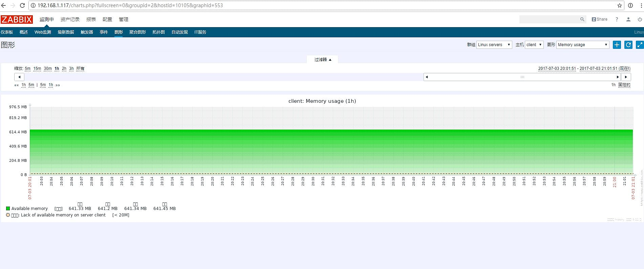Toggle the fixed/dynamic time period link
644x269 pixels.
624,85
